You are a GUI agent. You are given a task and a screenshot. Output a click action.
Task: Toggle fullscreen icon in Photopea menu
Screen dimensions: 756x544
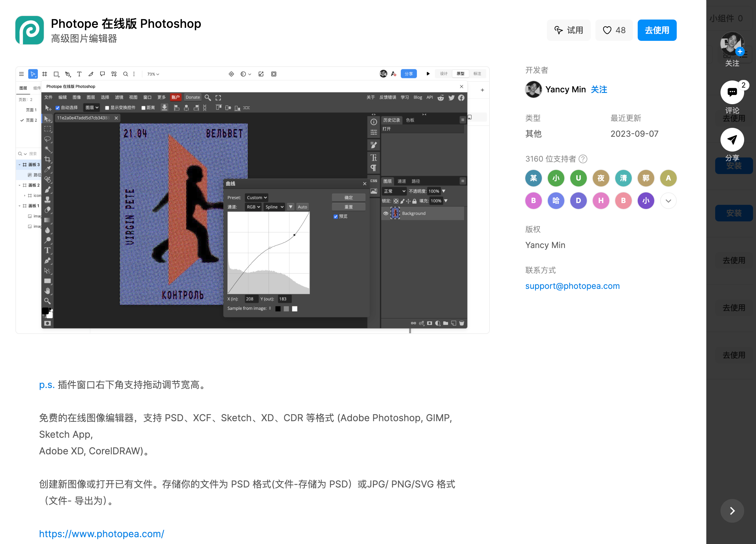(218, 97)
